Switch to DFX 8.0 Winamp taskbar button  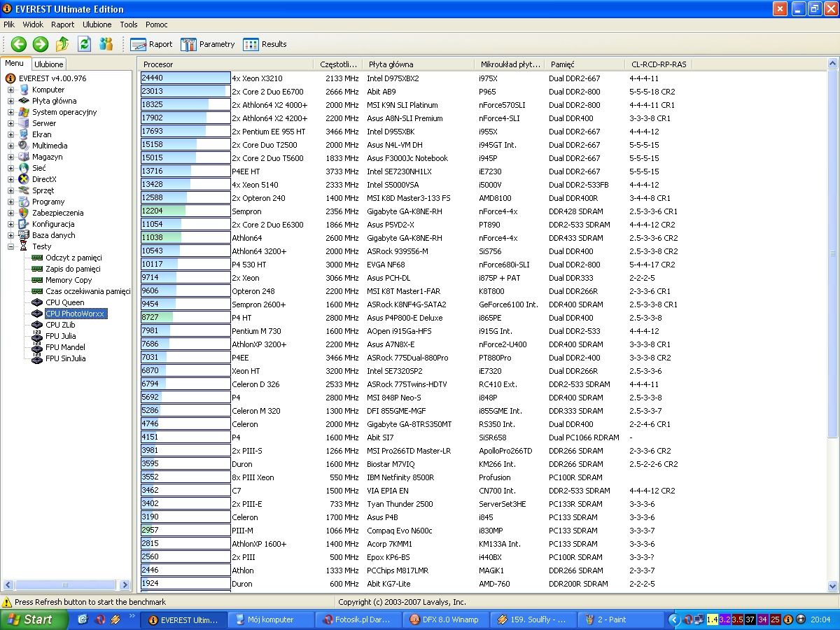point(446,619)
